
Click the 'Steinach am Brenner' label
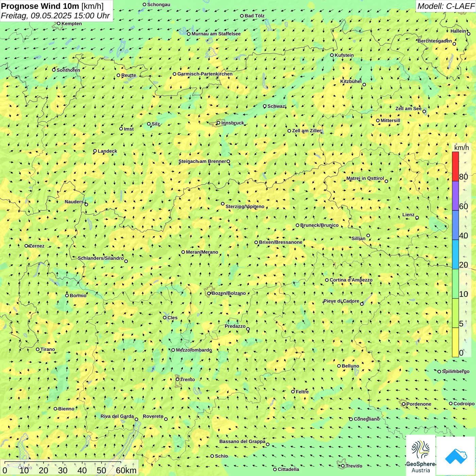tap(202, 161)
